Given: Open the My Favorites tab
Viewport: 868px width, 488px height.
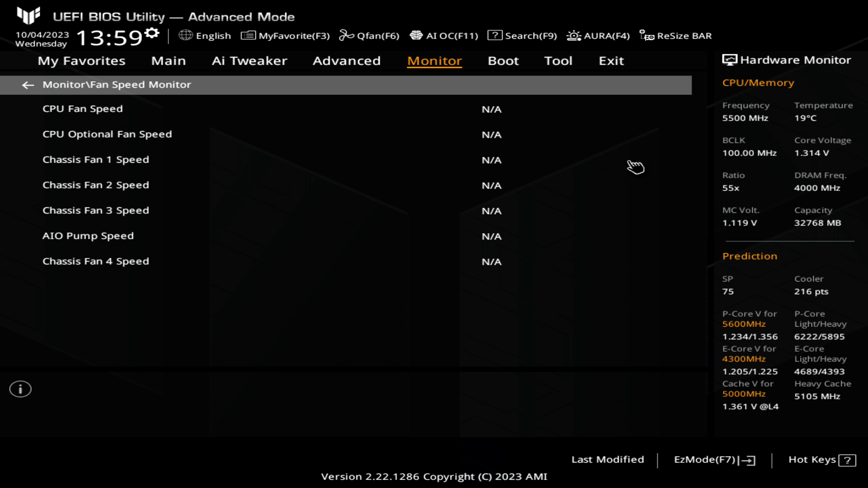Looking at the screenshot, I should point(81,61).
